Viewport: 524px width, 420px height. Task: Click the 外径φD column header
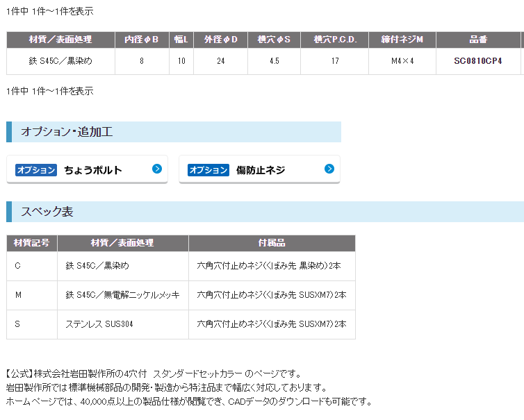[x=221, y=40]
